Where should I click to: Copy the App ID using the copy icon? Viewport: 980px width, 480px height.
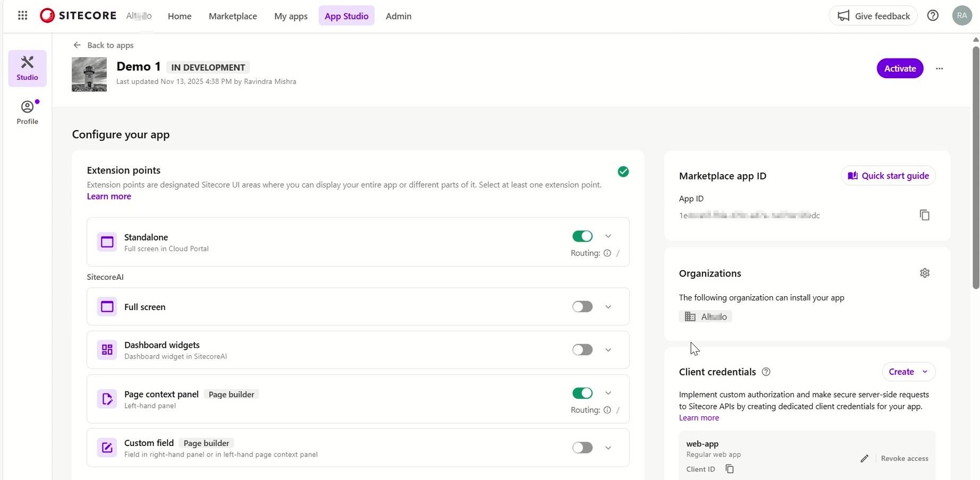click(924, 215)
